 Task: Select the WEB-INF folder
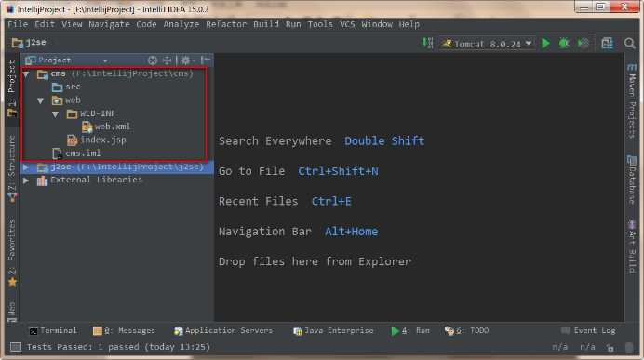point(91,113)
